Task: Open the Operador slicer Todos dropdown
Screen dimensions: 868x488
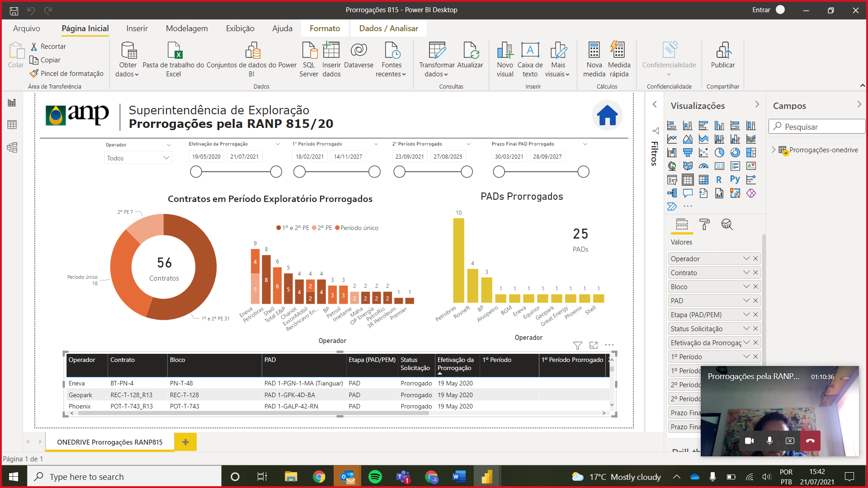Action: point(138,158)
